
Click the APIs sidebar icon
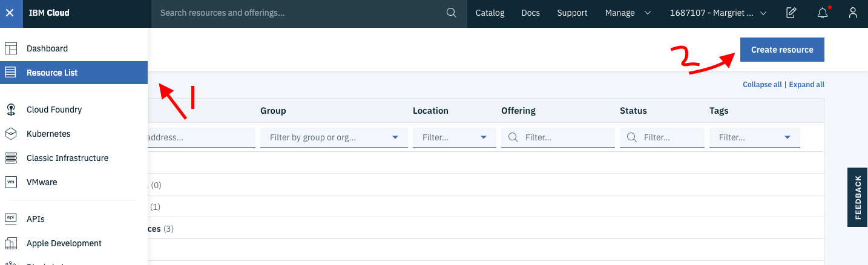click(11, 219)
